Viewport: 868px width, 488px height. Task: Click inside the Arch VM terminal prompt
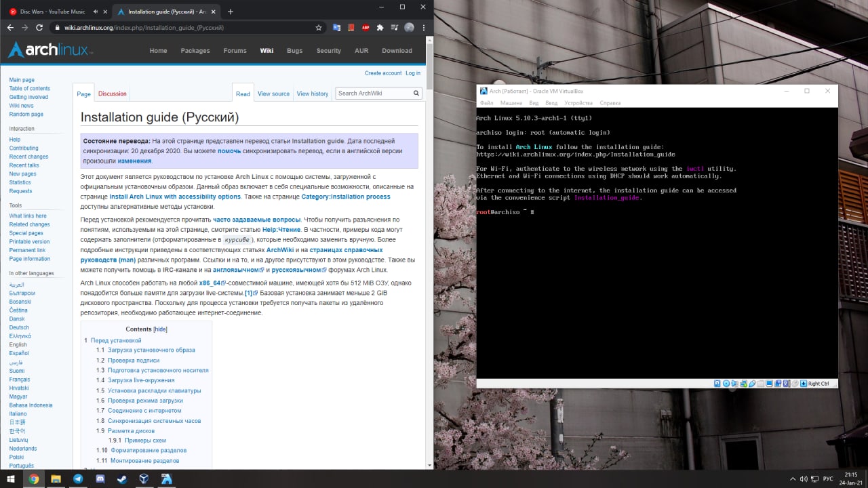pyautogui.click(x=533, y=212)
